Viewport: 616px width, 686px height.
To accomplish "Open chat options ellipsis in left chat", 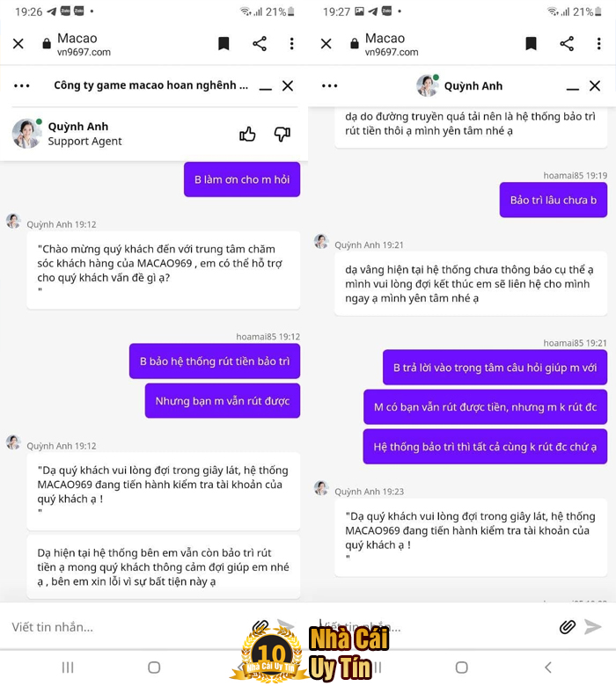I will (x=22, y=86).
